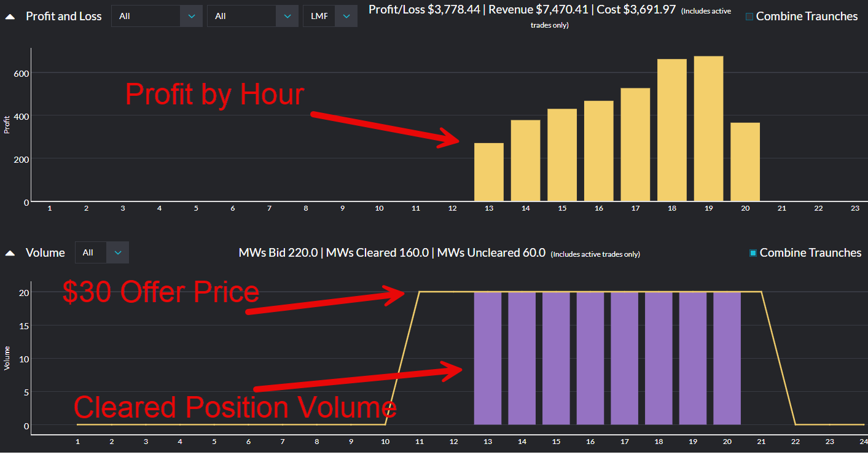Select the hour 19 profit bar
This screenshot has height=460, width=868.
click(x=709, y=128)
